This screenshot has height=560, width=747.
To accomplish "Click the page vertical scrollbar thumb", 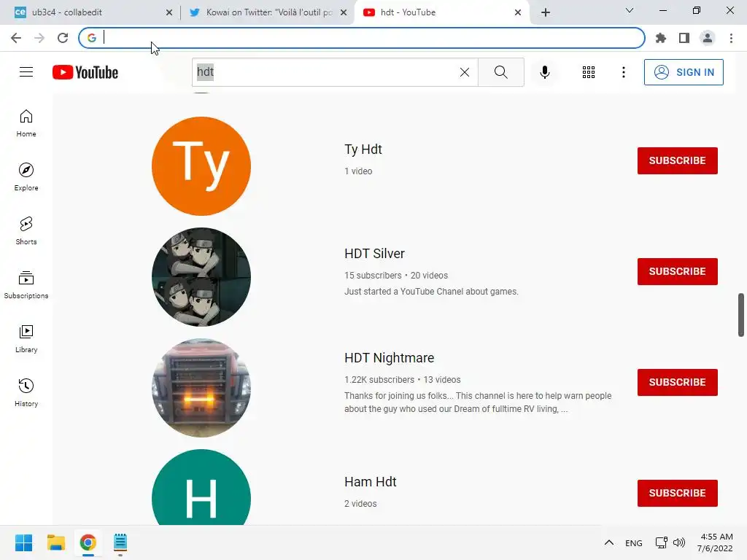I will coord(741,315).
